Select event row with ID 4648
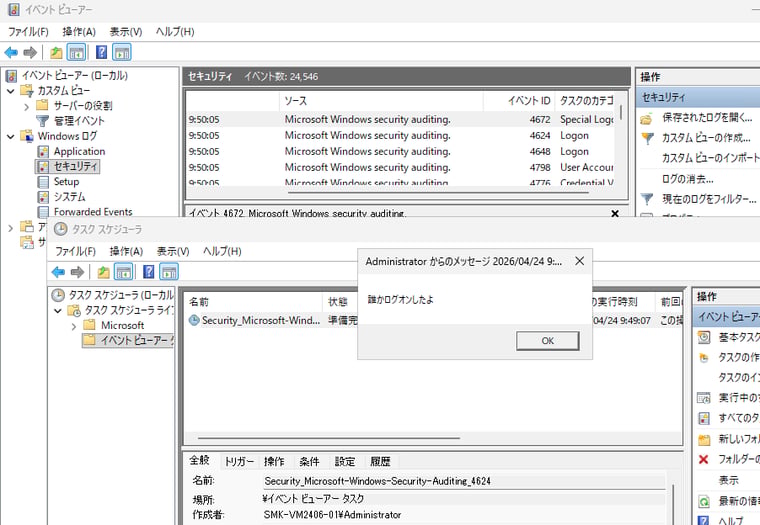Screen dimensions: 760x525 (x=400, y=151)
